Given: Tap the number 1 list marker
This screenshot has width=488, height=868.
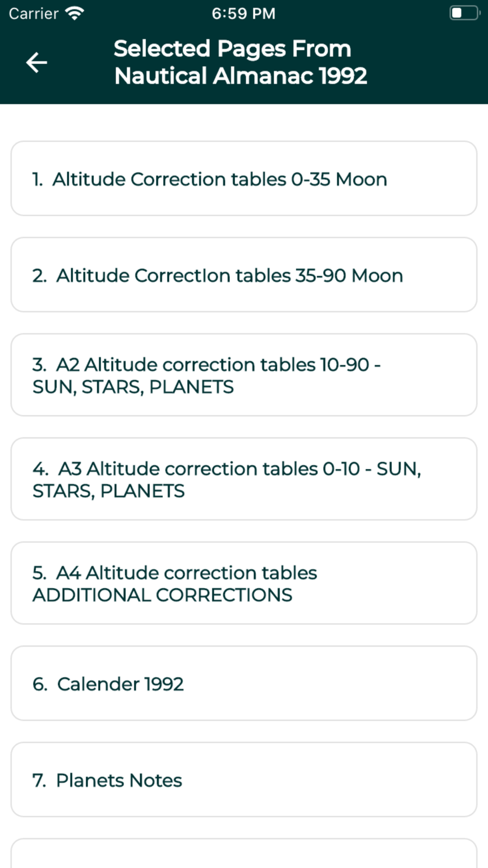Looking at the screenshot, I should point(38,179).
